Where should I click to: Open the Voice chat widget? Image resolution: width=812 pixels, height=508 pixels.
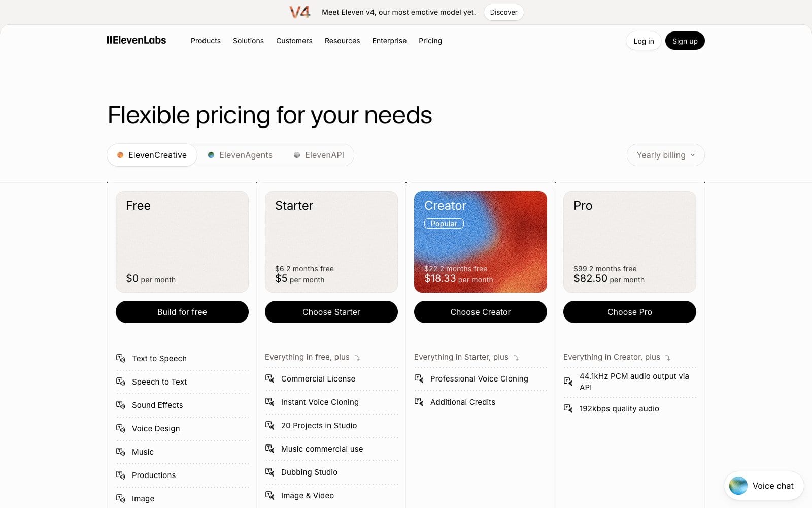(764, 486)
